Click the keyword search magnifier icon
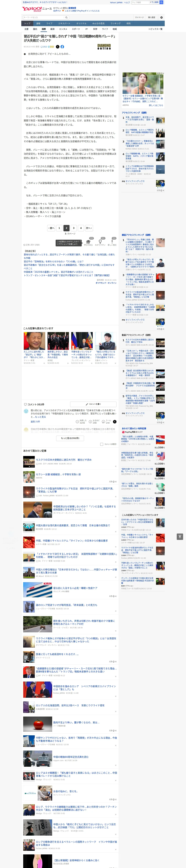Screen dimensions: 186x868 tap(66, 17)
